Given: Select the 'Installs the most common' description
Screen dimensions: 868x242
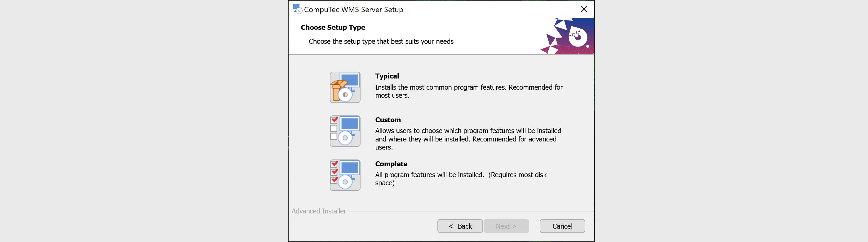Looking at the screenshot, I should click(469, 91).
